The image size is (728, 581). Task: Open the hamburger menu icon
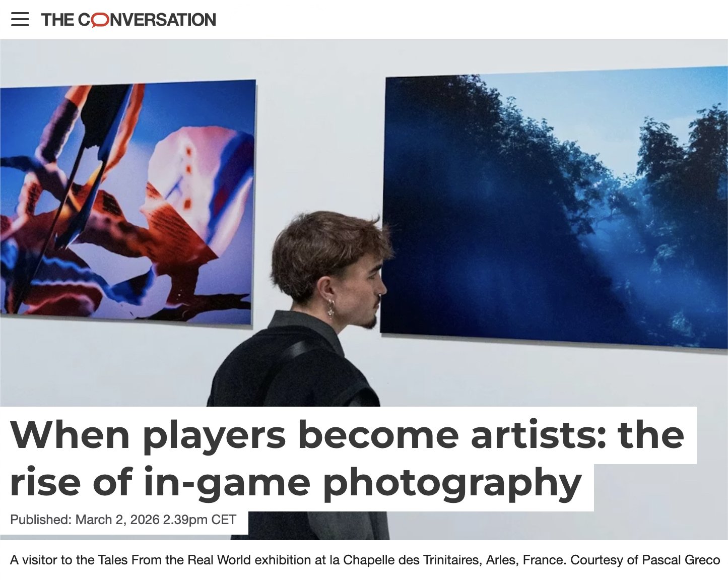tap(20, 20)
